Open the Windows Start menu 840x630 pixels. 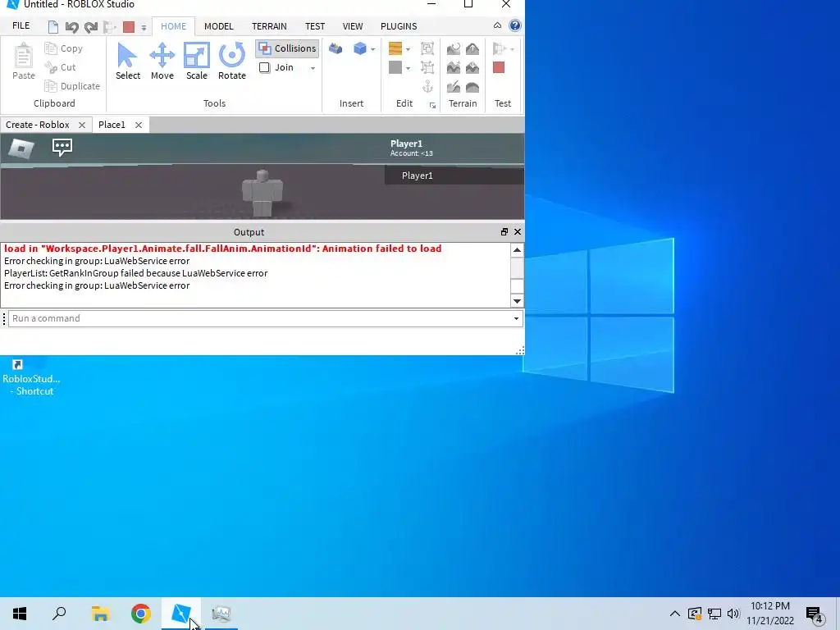[x=20, y=614]
